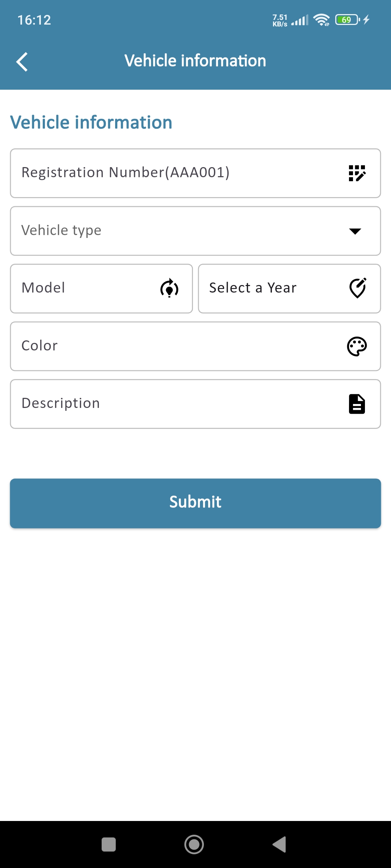Viewport: 391px width, 868px height.
Task: Tap the battery indicator in status bar
Action: click(x=347, y=20)
